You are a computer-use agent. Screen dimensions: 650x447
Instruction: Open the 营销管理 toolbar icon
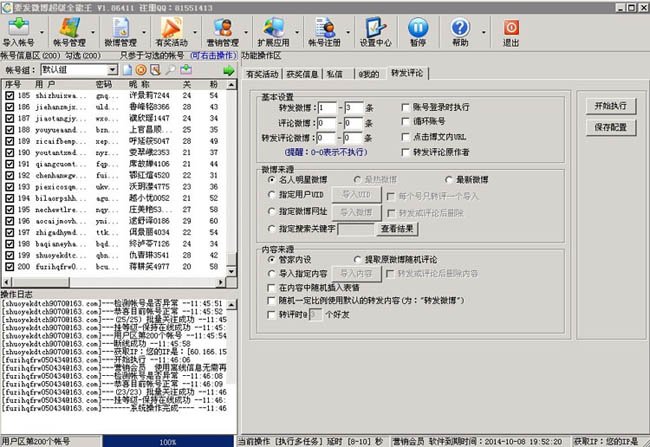pos(223,32)
